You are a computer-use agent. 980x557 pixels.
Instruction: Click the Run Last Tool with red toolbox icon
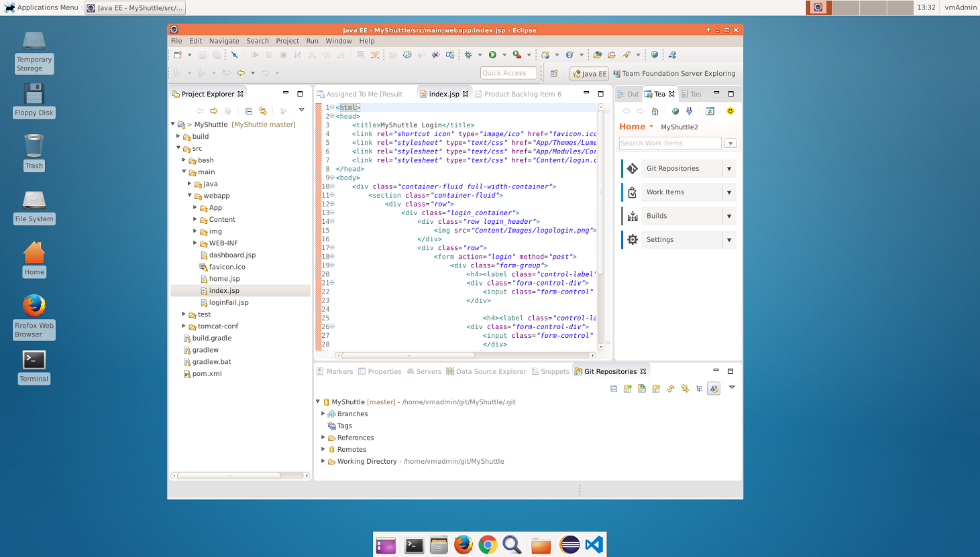pos(516,55)
